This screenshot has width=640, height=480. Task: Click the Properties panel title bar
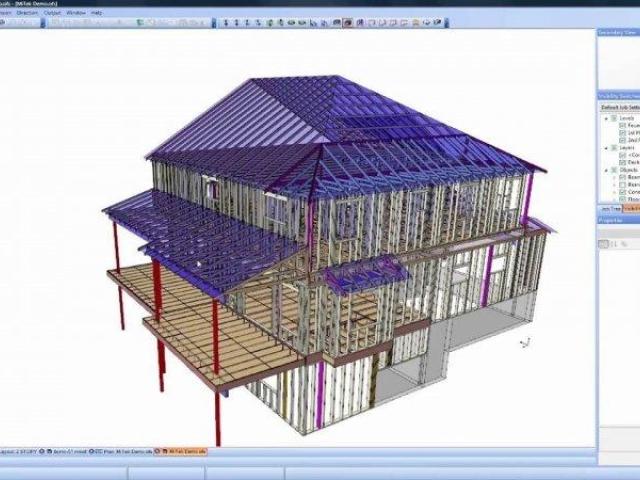(x=619, y=220)
